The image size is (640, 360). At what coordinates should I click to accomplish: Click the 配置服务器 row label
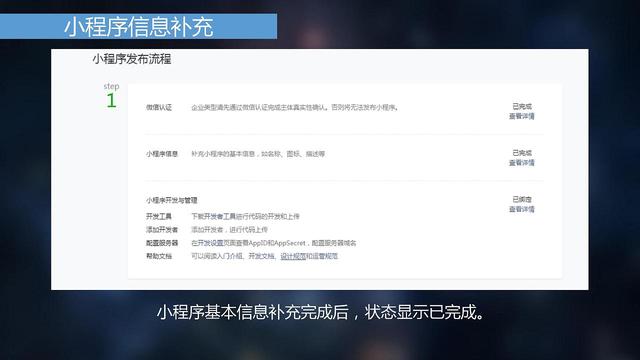[162, 243]
